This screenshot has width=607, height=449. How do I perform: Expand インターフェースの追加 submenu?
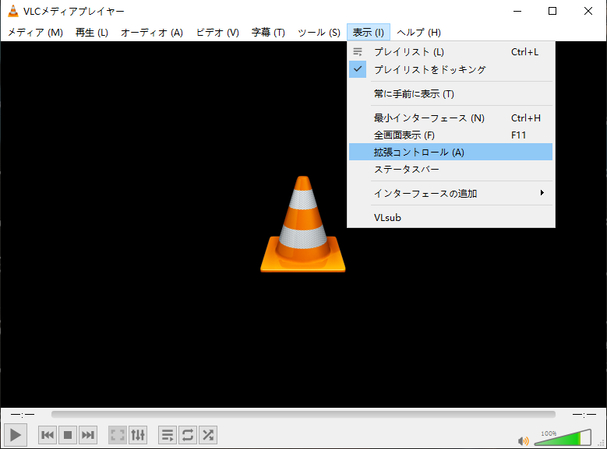(x=451, y=193)
